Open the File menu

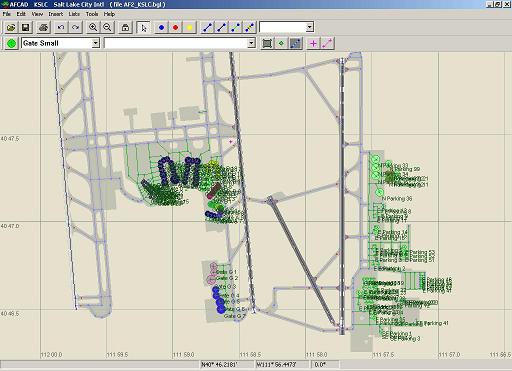pos(7,14)
